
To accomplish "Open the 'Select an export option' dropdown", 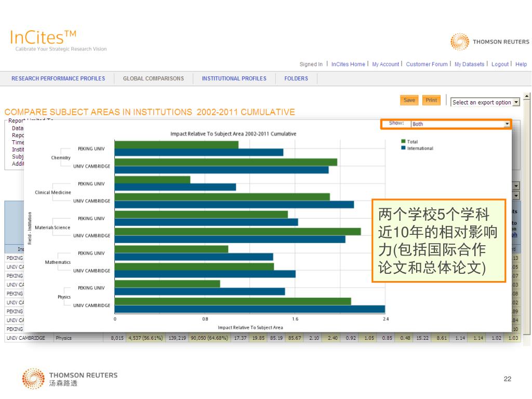I will (485, 102).
